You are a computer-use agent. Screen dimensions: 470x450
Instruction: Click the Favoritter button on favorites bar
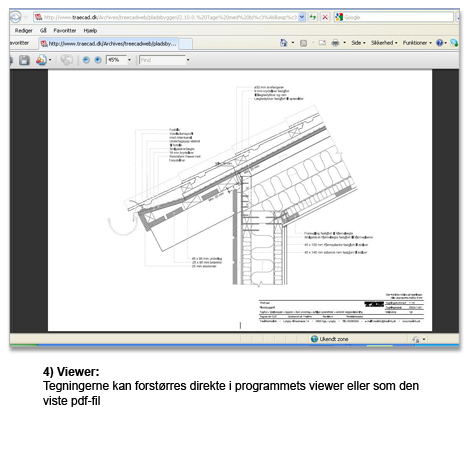19,43
